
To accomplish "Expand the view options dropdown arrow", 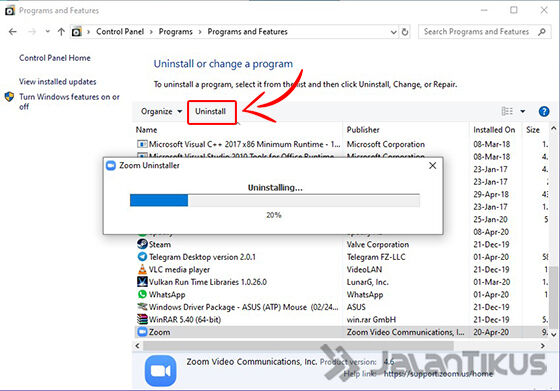I will (523, 111).
